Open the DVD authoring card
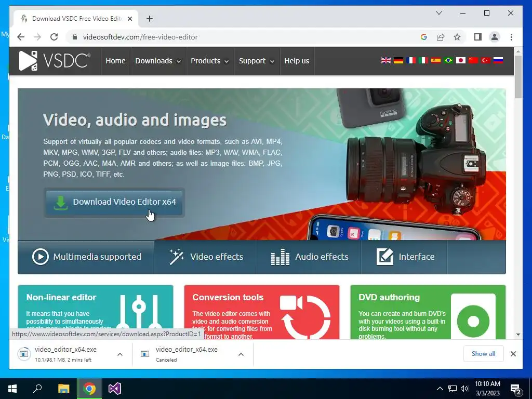The height and width of the screenshot is (399, 532). point(428,312)
